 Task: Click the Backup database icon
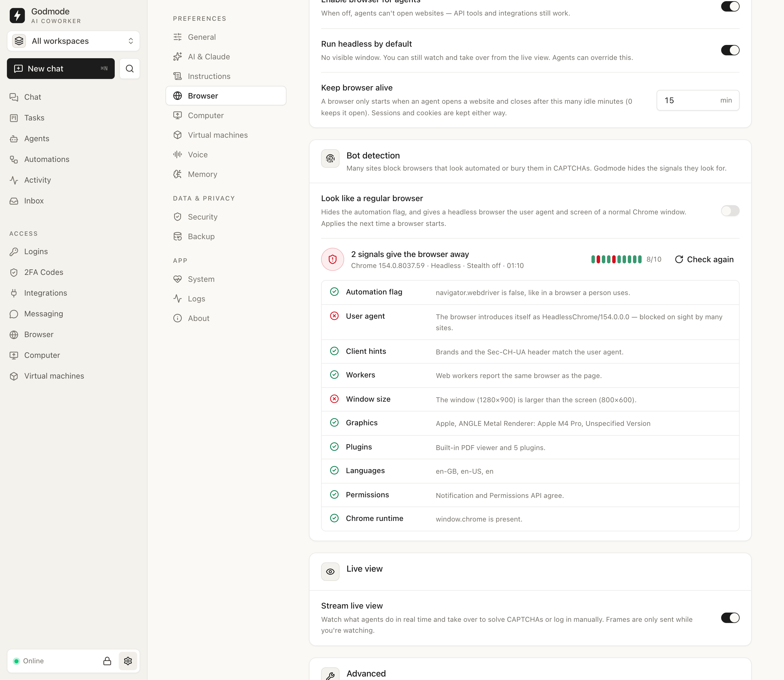pyautogui.click(x=177, y=236)
